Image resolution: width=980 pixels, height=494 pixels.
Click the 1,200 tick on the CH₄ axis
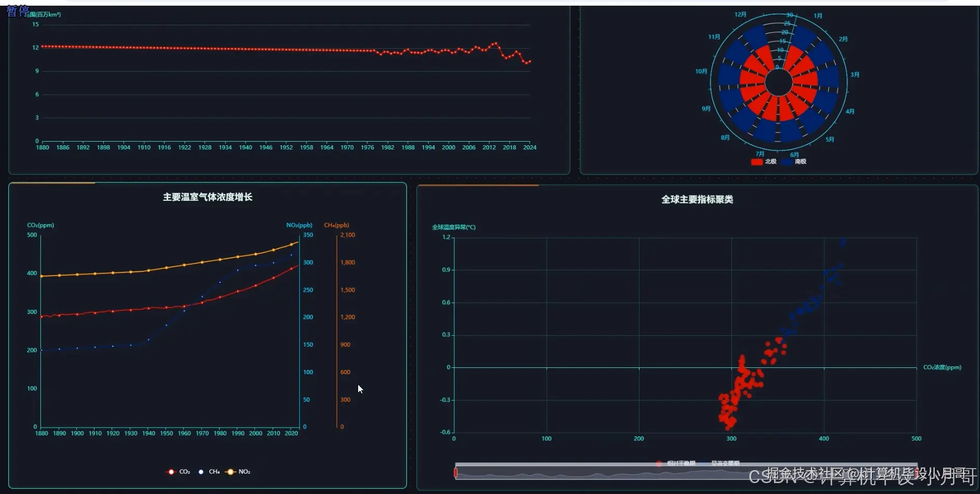348,317
